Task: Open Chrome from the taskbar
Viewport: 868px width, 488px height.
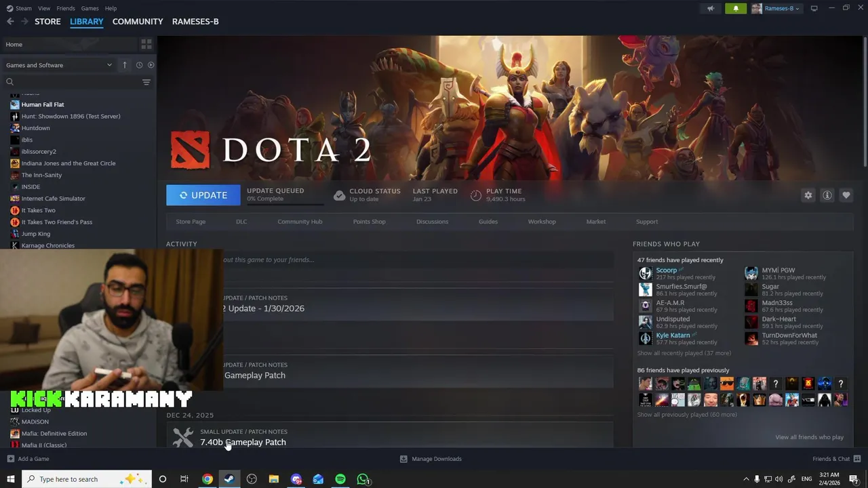Action: point(208,479)
